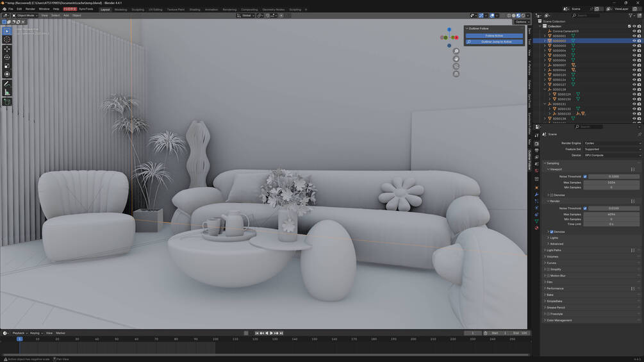Select the Scale tool

[x=7, y=66]
